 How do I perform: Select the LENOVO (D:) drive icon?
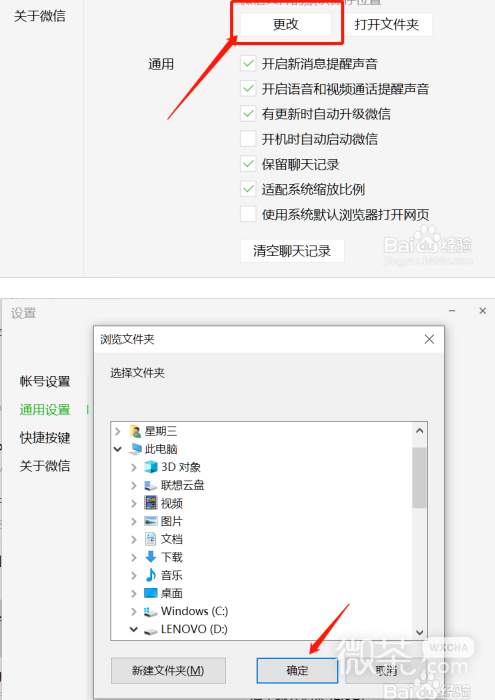[150, 630]
